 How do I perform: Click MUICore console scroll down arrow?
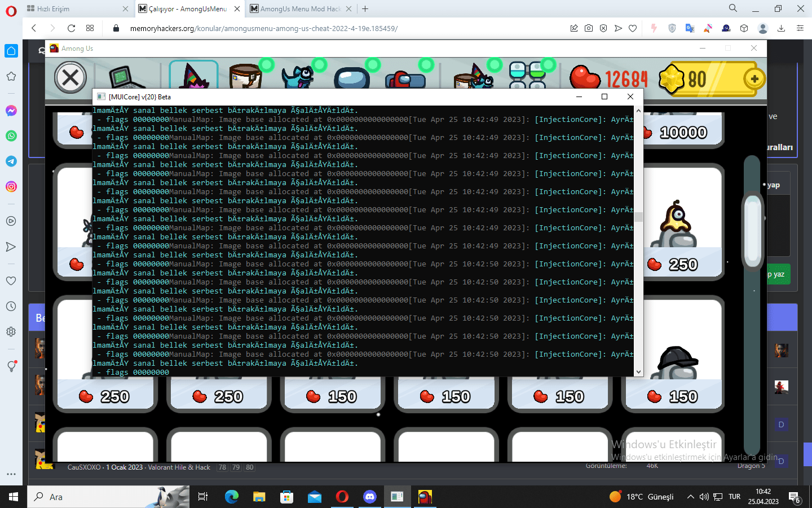[638, 371]
